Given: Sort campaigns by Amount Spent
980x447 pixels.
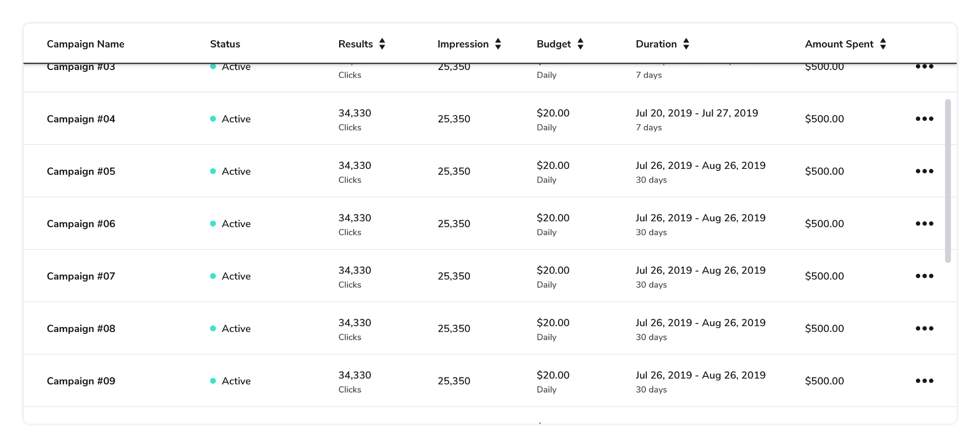Looking at the screenshot, I should click(882, 44).
